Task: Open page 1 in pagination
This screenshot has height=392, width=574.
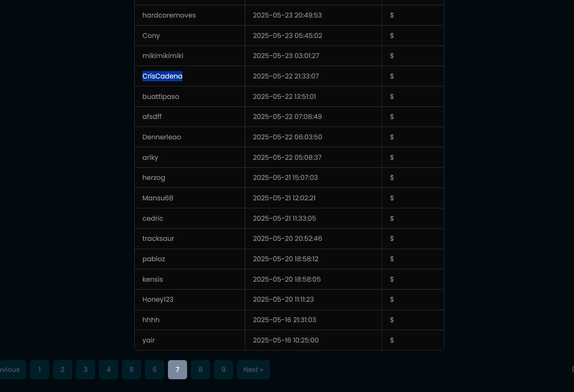Action: pyautogui.click(x=40, y=370)
